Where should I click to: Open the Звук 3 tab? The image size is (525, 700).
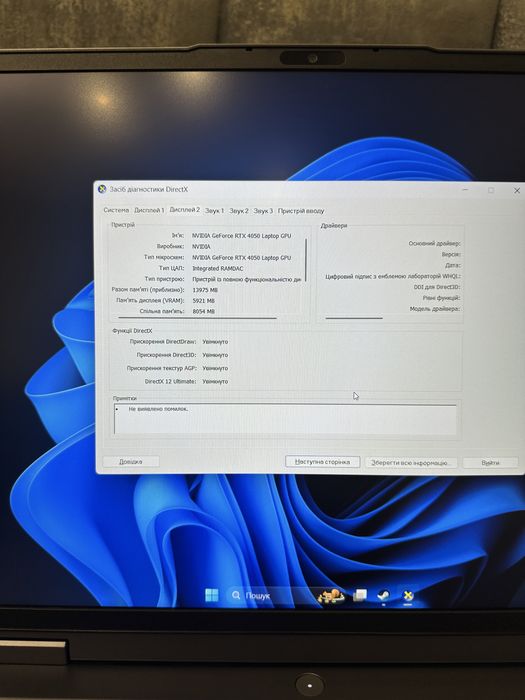(263, 211)
